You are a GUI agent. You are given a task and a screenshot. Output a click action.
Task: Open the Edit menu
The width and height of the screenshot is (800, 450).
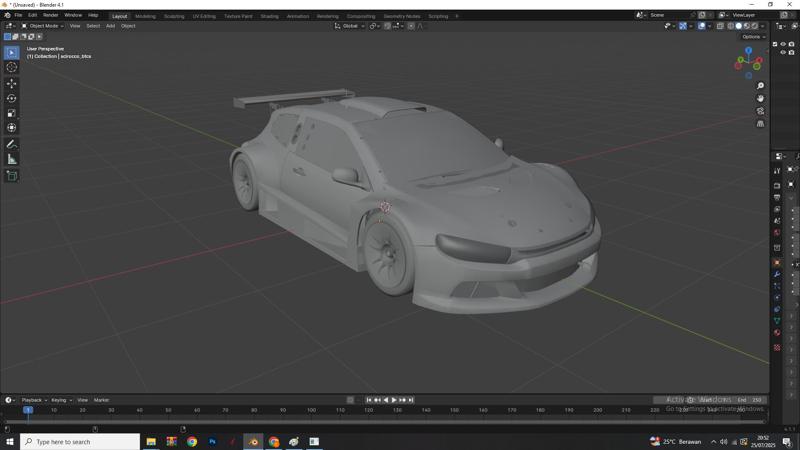[x=33, y=15]
